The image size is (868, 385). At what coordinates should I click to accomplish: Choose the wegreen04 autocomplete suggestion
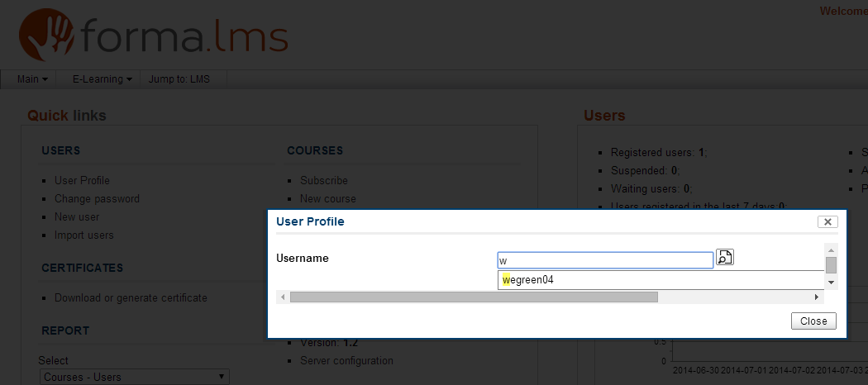point(529,279)
